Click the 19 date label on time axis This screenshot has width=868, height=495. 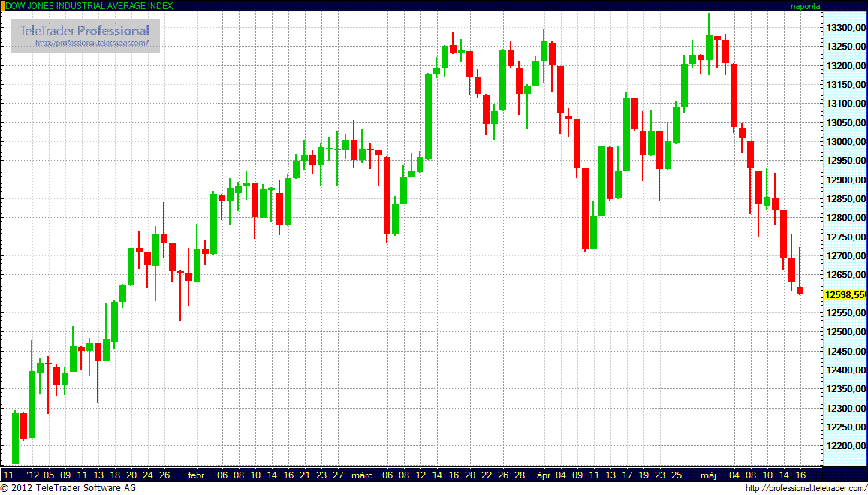point(643,475)
